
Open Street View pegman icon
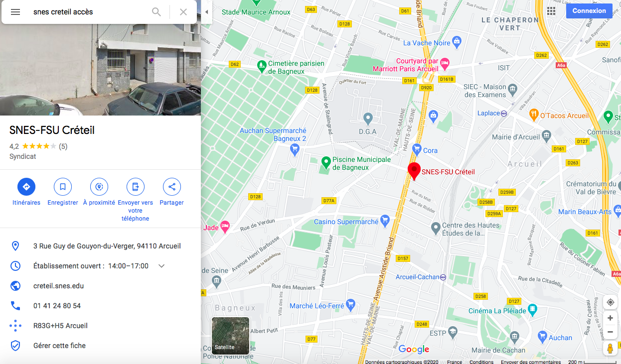pyautogui.click(x=611, y=349)
